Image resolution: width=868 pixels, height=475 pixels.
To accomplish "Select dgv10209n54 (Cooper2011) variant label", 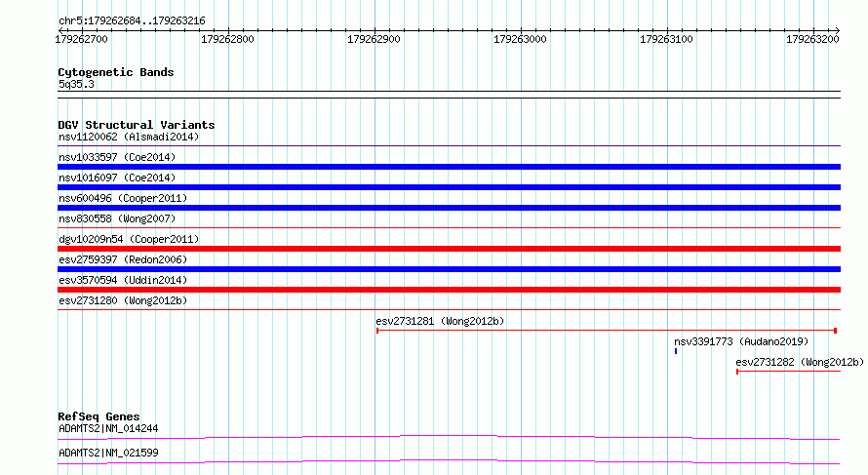I will pyautogui.click(x=129, y=239).
